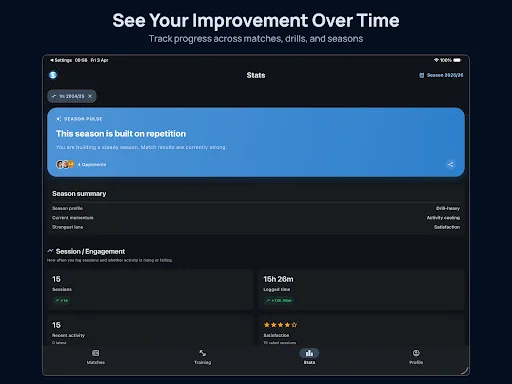Select the Season profile row label

[67, 208]
